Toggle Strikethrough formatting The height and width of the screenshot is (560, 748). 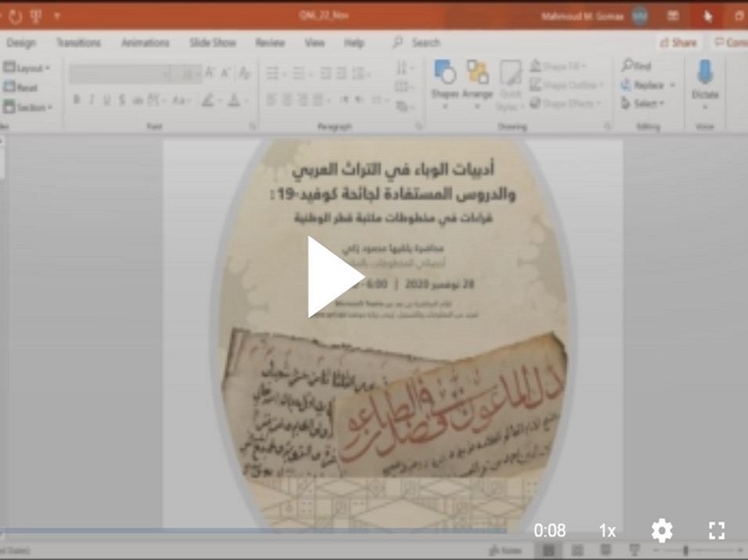tap(138, 100)
